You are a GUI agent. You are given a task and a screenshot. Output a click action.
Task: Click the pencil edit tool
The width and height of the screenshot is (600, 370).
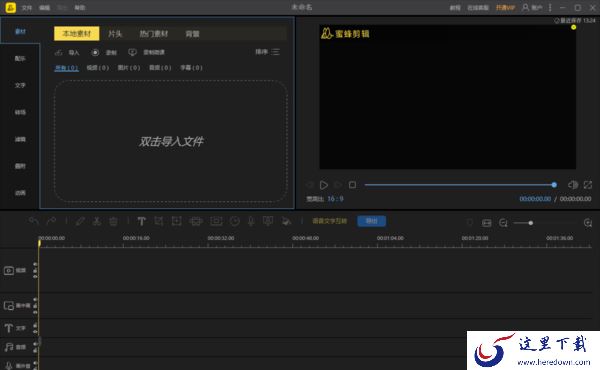coord(80,221)
